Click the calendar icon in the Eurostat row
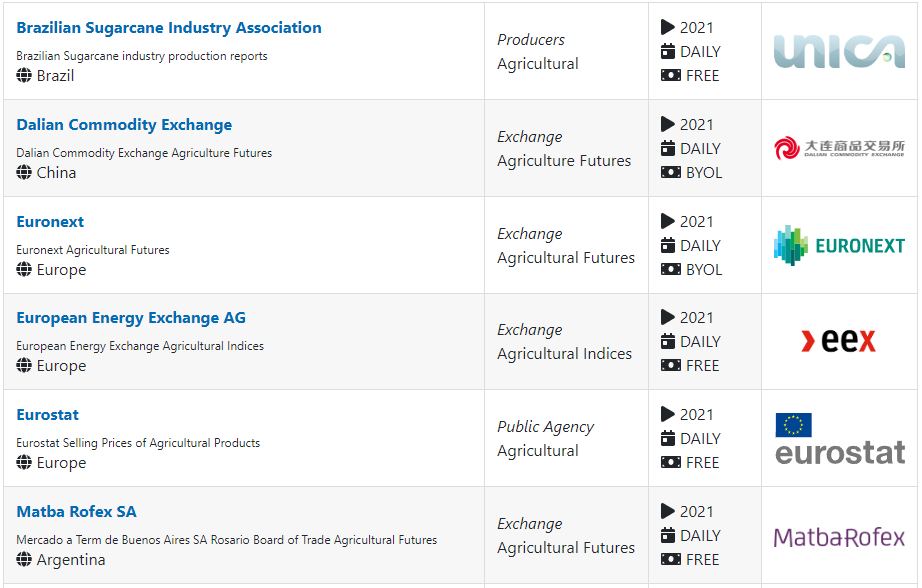The image size is (922, 588). 668,438
